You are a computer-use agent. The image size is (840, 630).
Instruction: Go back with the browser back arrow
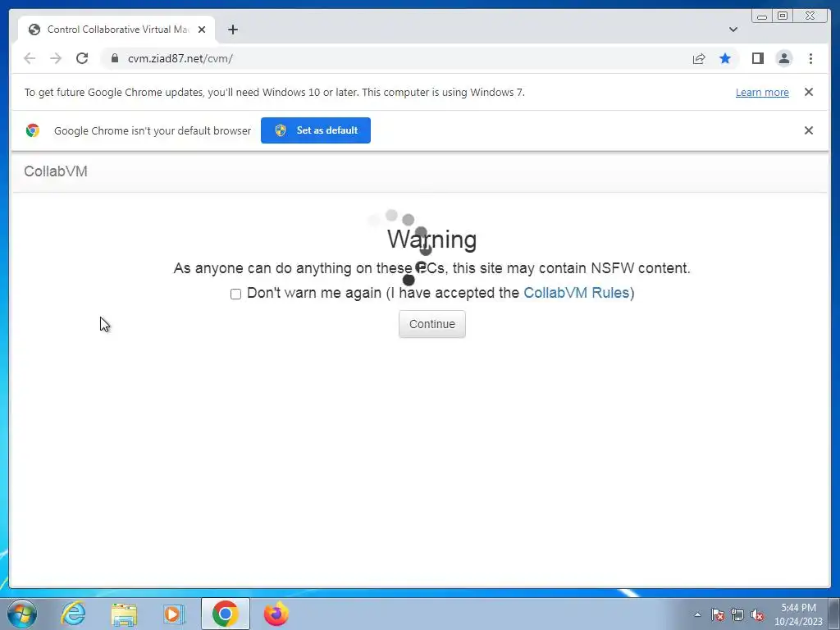[x=30, y=58]
